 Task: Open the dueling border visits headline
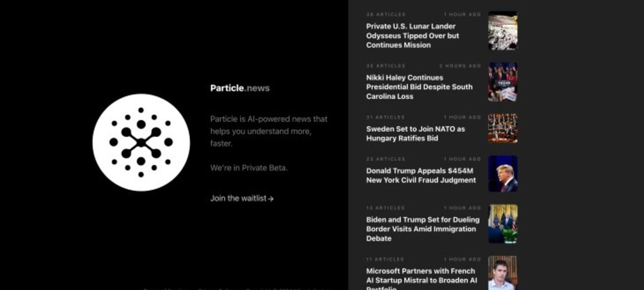tap(422, 229)
